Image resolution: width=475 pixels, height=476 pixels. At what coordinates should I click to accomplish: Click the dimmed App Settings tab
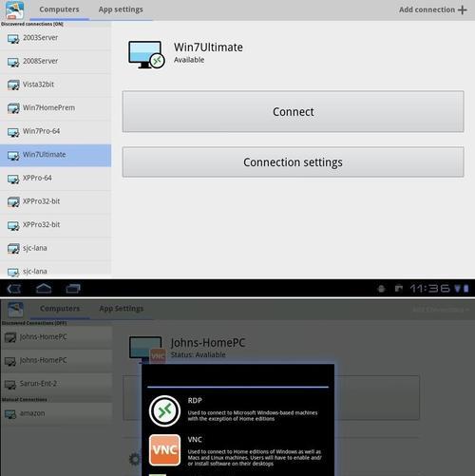pos(122,309)
